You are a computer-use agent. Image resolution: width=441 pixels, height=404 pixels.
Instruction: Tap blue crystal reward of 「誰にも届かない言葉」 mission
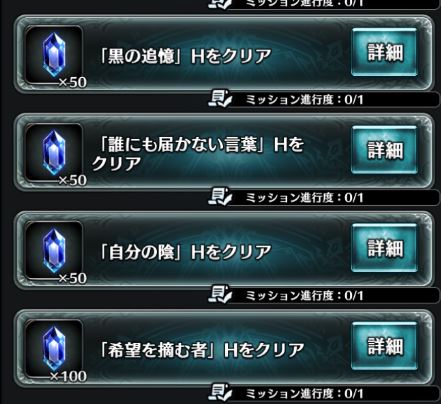click(54, 153)
